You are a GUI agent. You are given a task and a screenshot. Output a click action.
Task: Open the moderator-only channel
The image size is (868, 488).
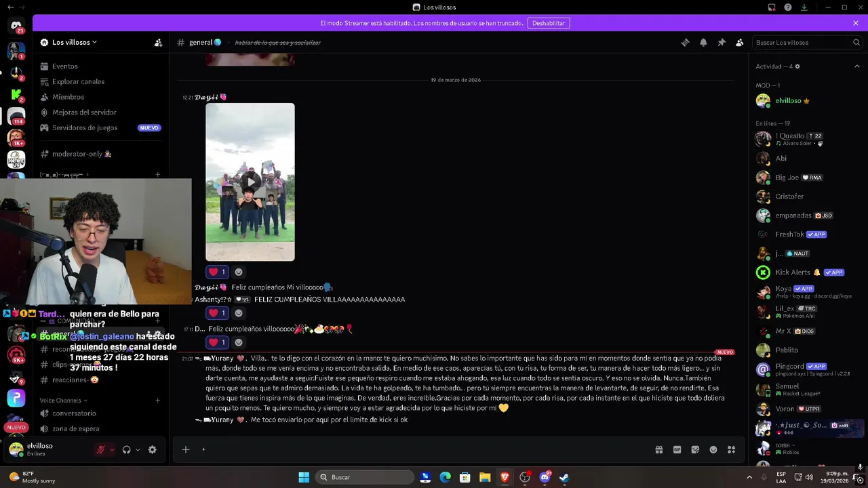100,154
